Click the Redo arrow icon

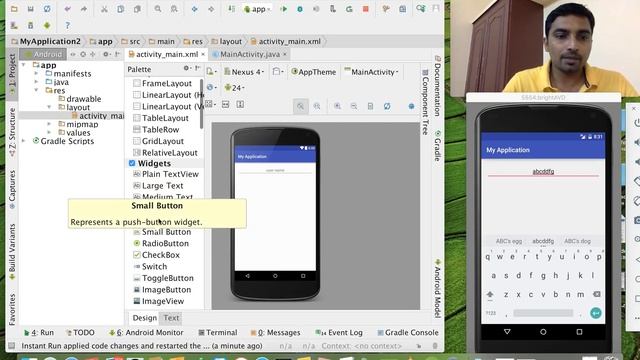click(84, 9)
